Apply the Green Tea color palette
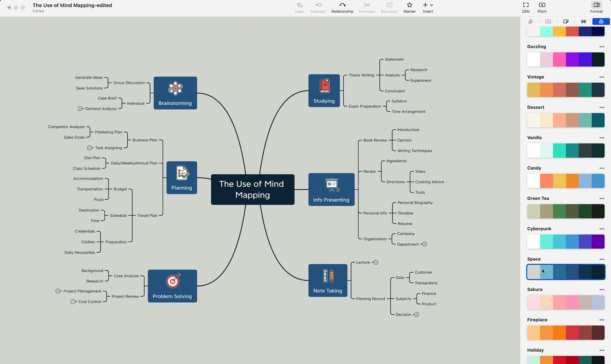Viewport: 611px width, 364px height. tap(566, 211)
